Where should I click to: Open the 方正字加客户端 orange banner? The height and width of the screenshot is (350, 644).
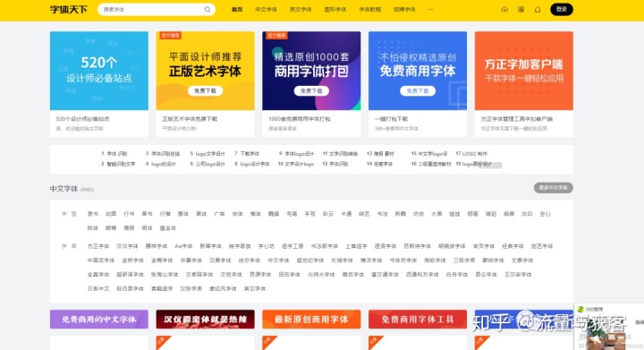coord(523,71)
